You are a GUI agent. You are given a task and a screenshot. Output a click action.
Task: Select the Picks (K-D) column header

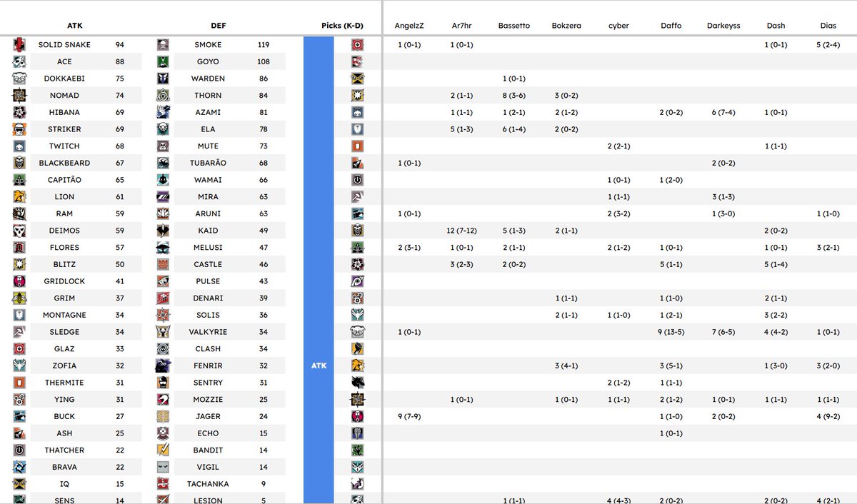coord(343,26)
